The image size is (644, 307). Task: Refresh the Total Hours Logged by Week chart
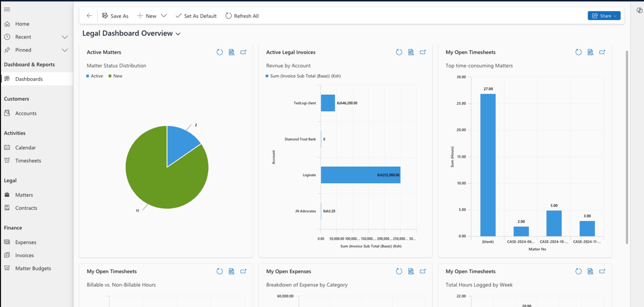point(578,271)
